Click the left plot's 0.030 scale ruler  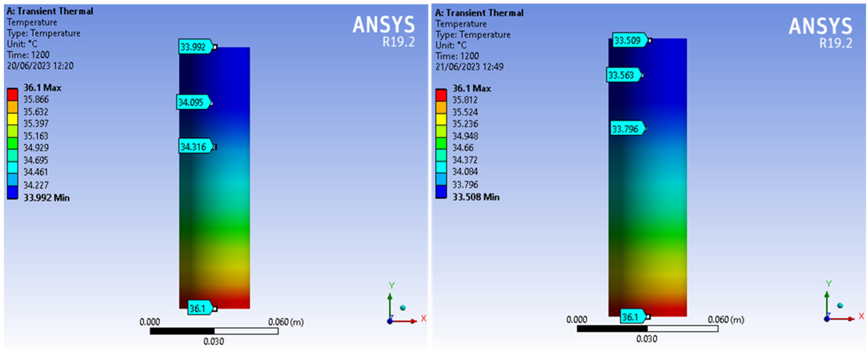tap(214, 331)
